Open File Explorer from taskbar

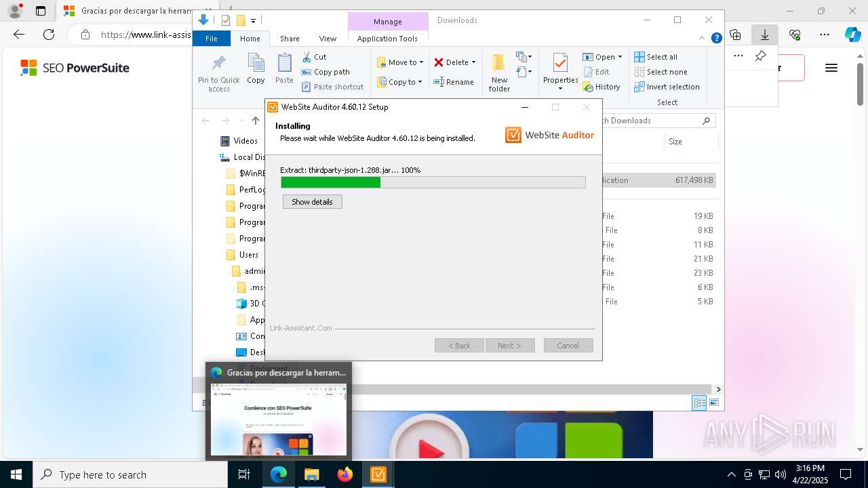tap(312, 474)
